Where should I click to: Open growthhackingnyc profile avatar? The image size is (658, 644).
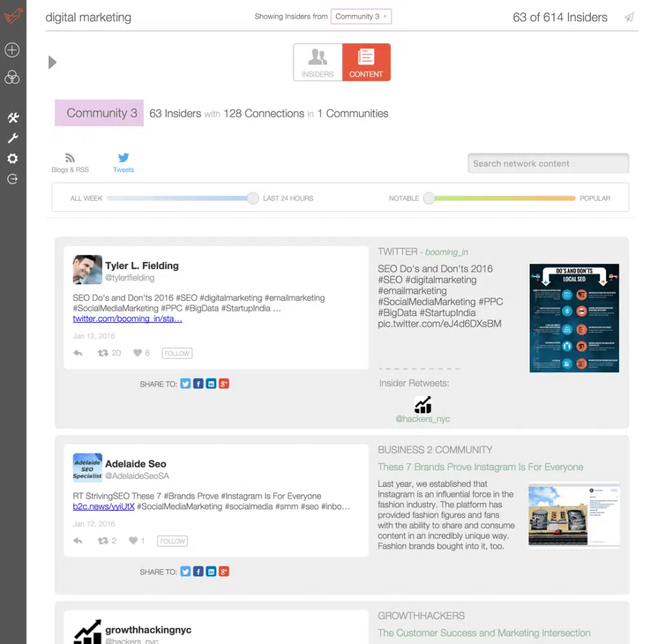pos(87,631)
